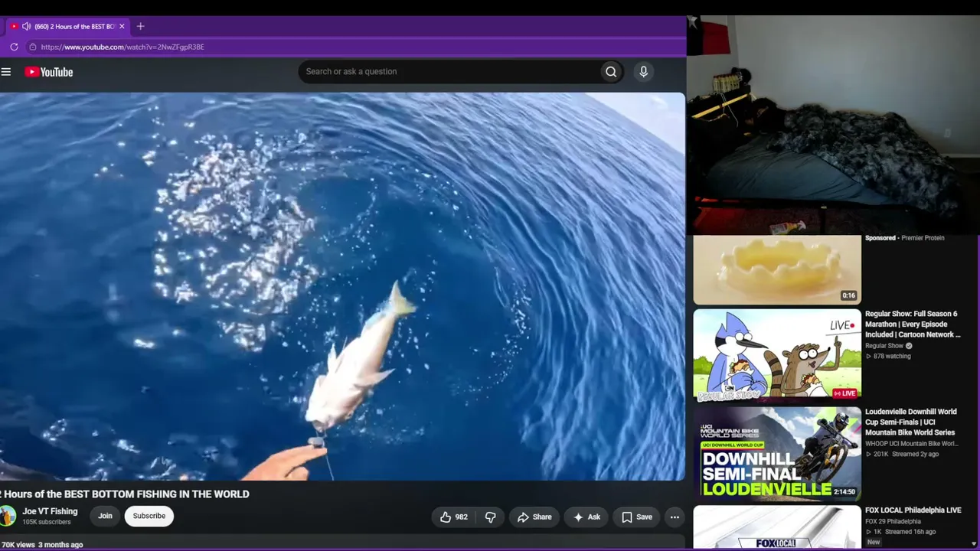The width and height of the screenshot is (980, 551).
Task: Click Joe VT Fishing channel avatar
Action: click(8, 516)
